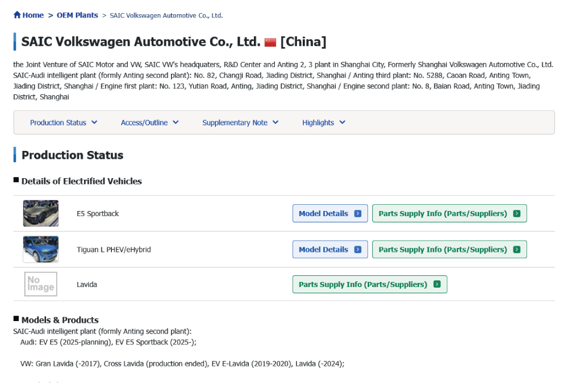Click arrow icon on E5 Sportback Parts Supply
Image resolution: width=568 pixels, height=392 pixels.
point(516,214)
